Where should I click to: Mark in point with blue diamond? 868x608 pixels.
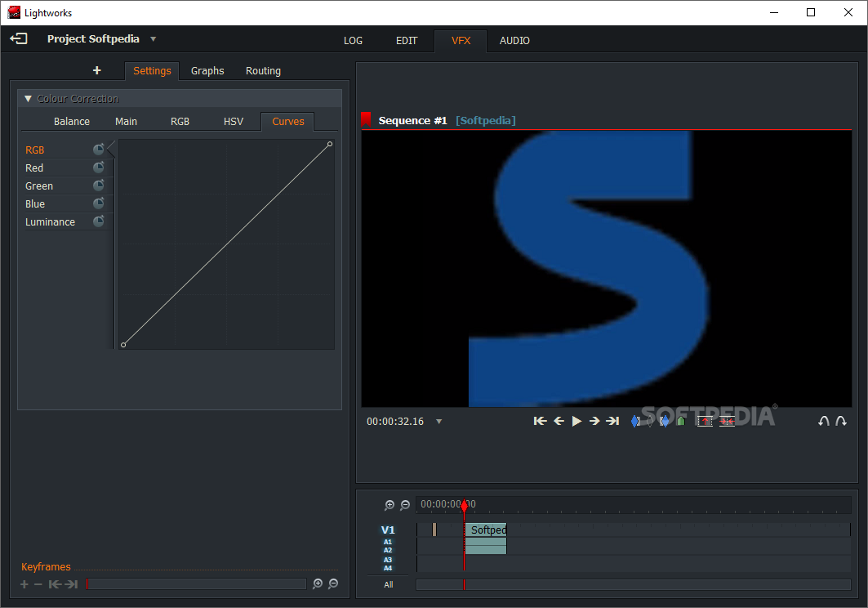point(635,421)
